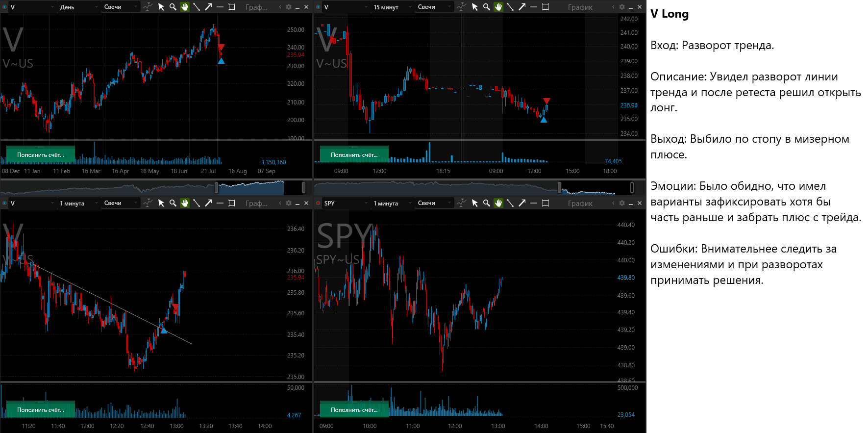Click the V Long heading in the notes
The height and width of the screenshot is (433, 868).
pos(670,14)
